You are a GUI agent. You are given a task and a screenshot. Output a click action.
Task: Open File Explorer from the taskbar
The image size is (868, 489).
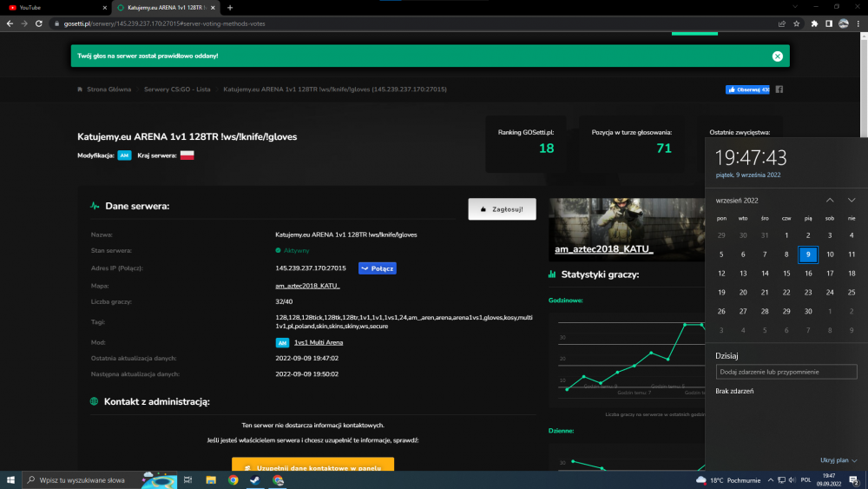point(211,480)
